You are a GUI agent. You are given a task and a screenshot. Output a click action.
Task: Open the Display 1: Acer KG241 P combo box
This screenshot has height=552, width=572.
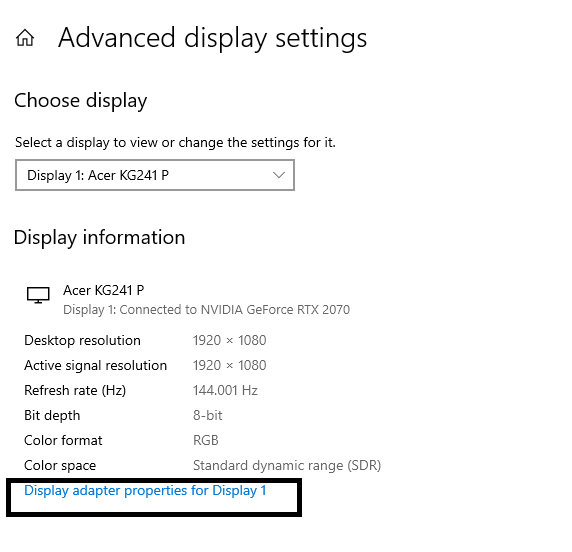pyautogui.click(x=155, y=175)
